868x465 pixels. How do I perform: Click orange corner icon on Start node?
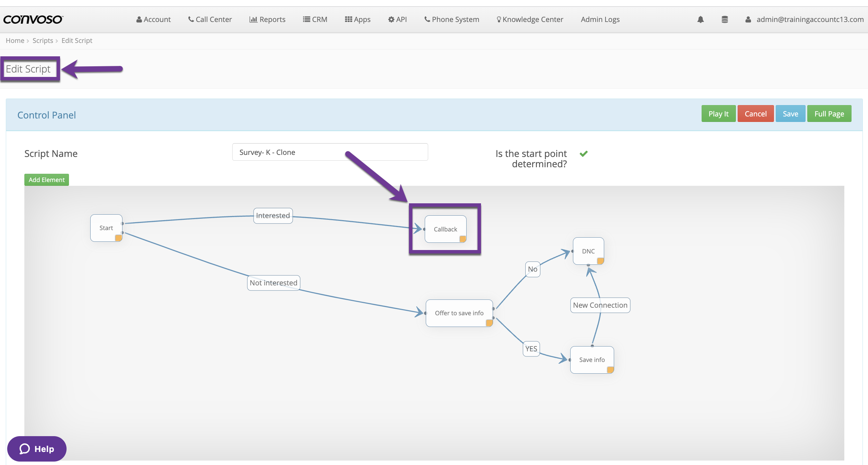pyautogui.click(x=118, y=238)
